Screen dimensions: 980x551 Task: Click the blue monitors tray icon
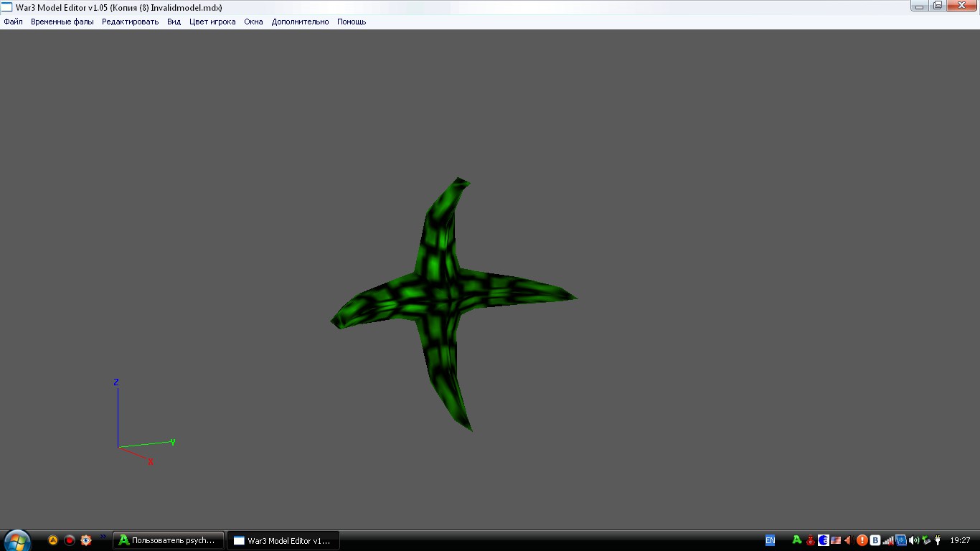901,540
